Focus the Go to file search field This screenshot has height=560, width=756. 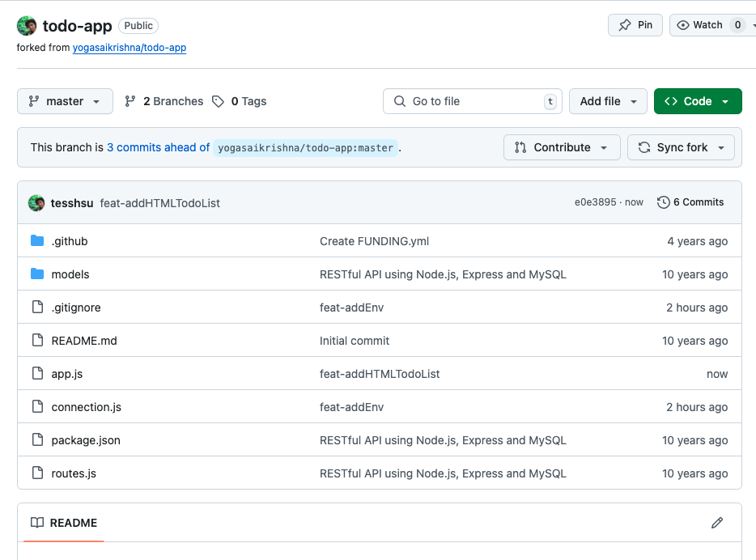point(473,101)
